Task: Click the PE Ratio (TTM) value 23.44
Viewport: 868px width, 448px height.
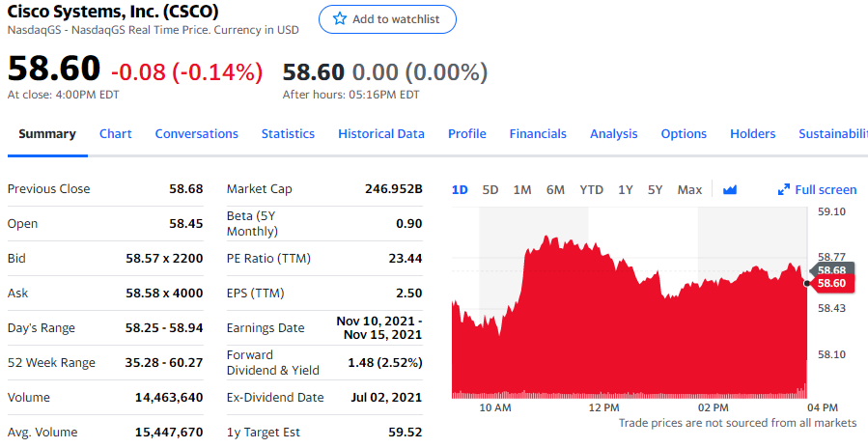Action: (x=406, y=259)
